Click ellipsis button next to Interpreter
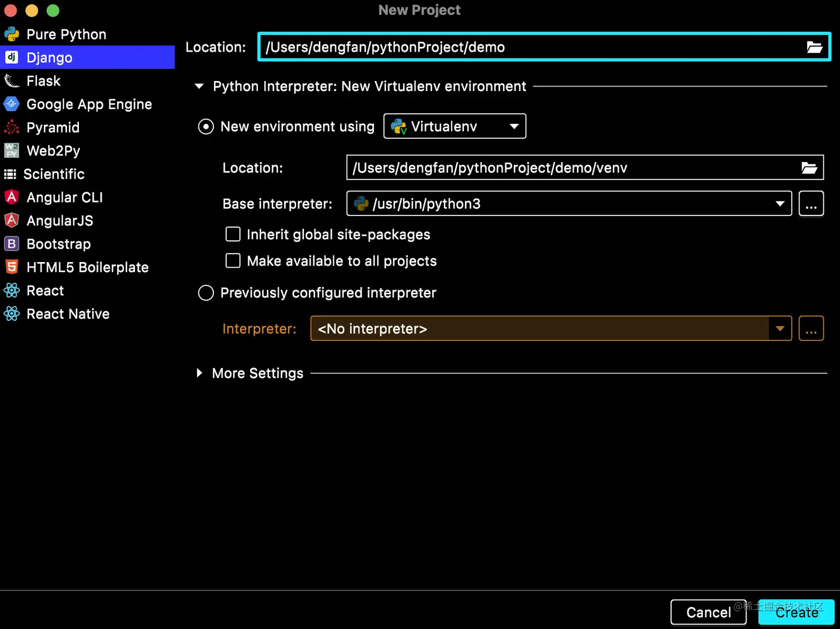The image size is (840, 629). point(811,329)
